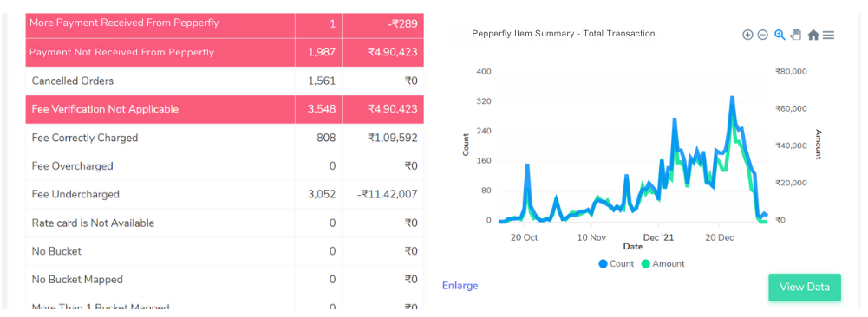Click the View Data button
Image resolution: width=868 pixels, height=317 pixels.
tap(805, 288)
